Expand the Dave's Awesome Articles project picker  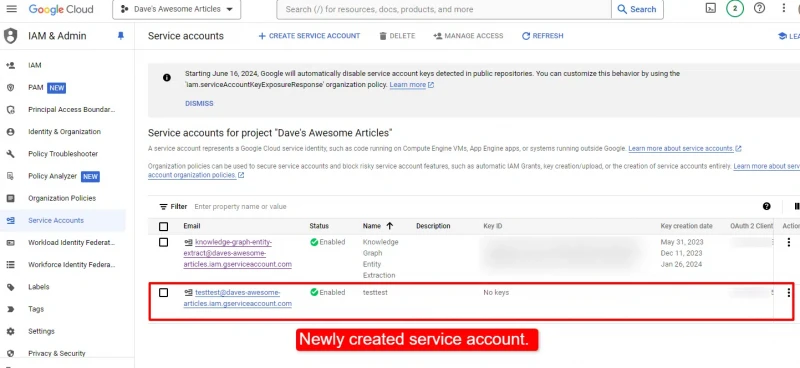point(177,9)
